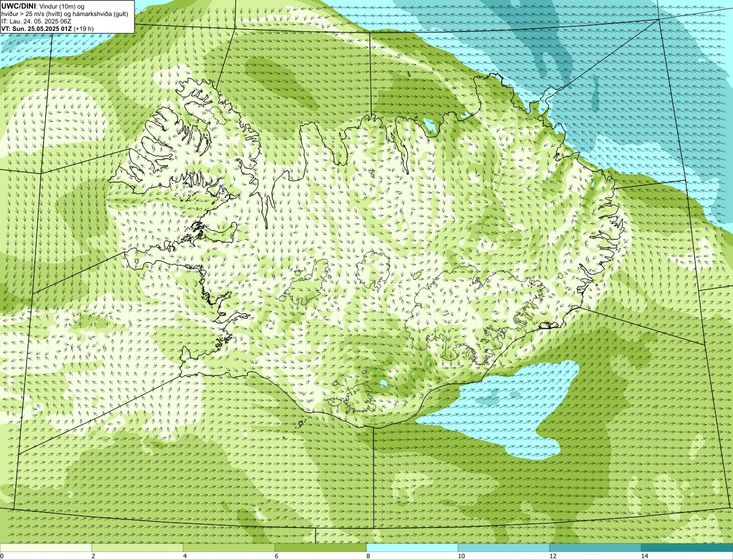
Task: Click the "0" scale label
Action: (2, 556)
